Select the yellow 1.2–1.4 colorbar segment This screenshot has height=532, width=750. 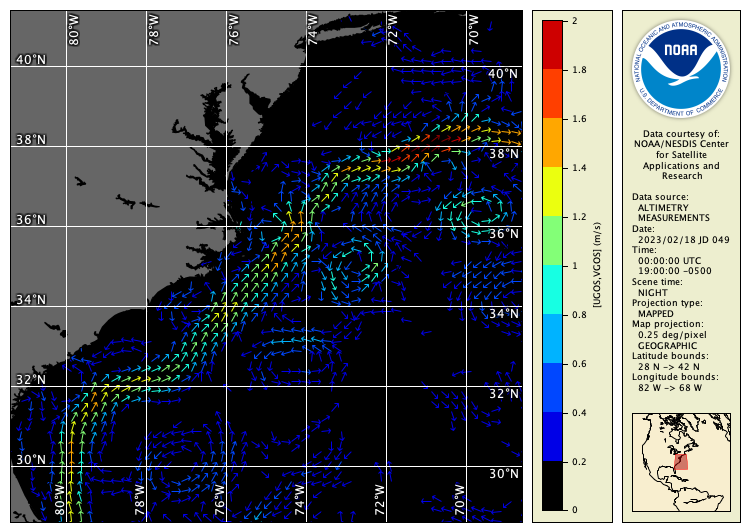(552, 192)
